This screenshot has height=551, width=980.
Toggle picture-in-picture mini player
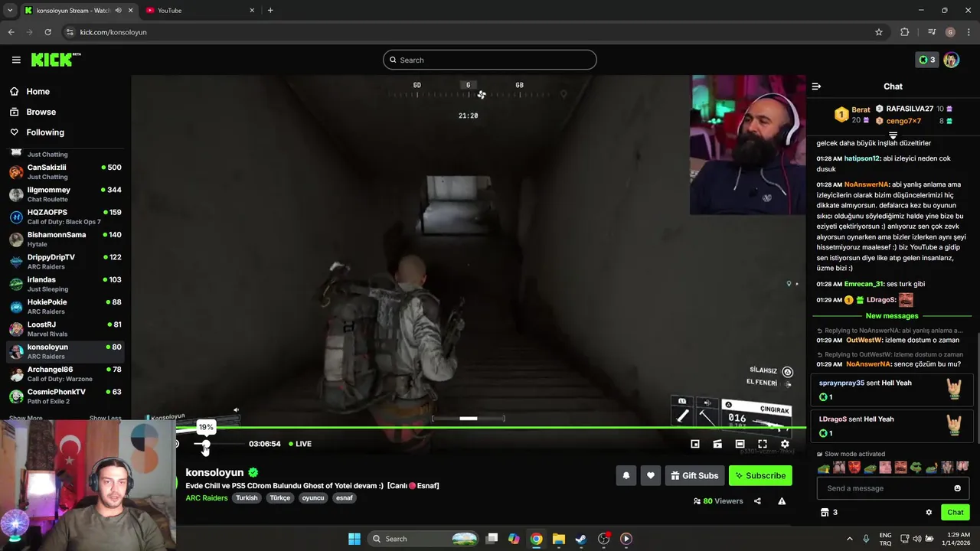click(x=695, y=444)
